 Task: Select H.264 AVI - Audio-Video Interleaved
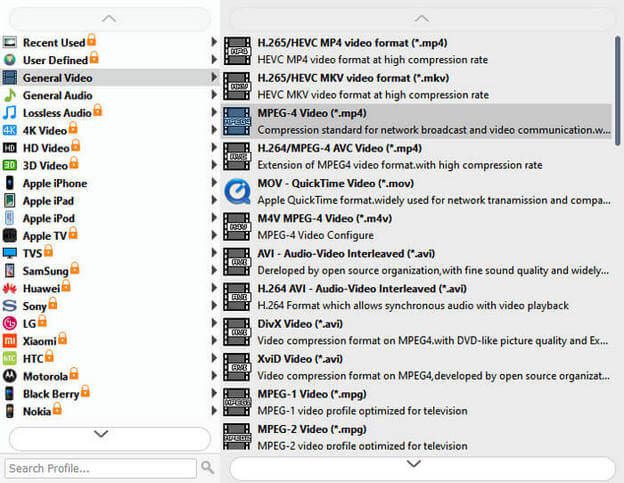pyautogui.click(x=416, y=297)
